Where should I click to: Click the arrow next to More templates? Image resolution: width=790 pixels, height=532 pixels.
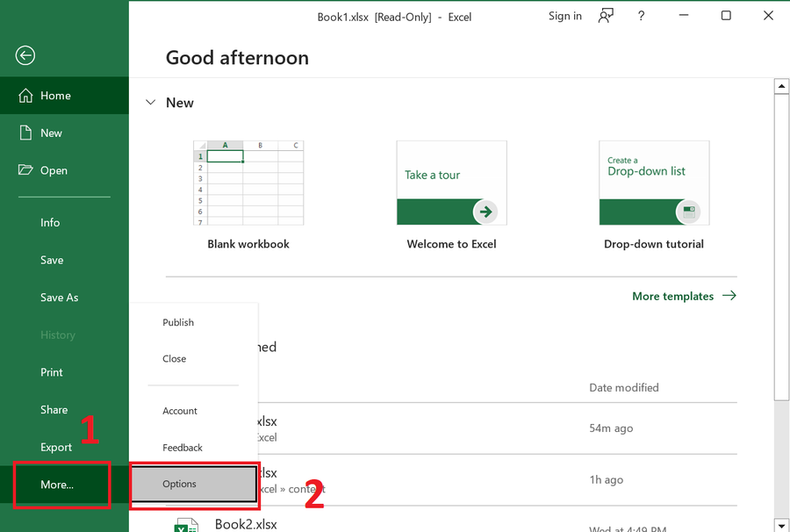click(x=729, y=296)
